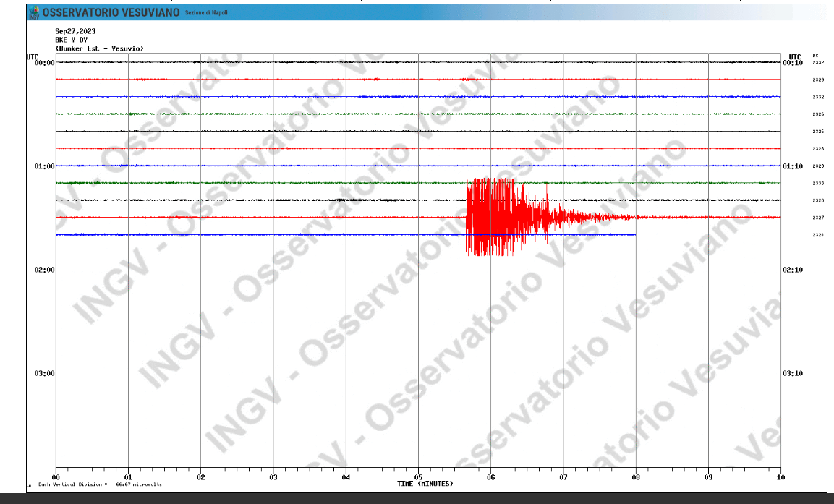Click the 08 minute tick label on bottom axis

click(x=636, y=477)
